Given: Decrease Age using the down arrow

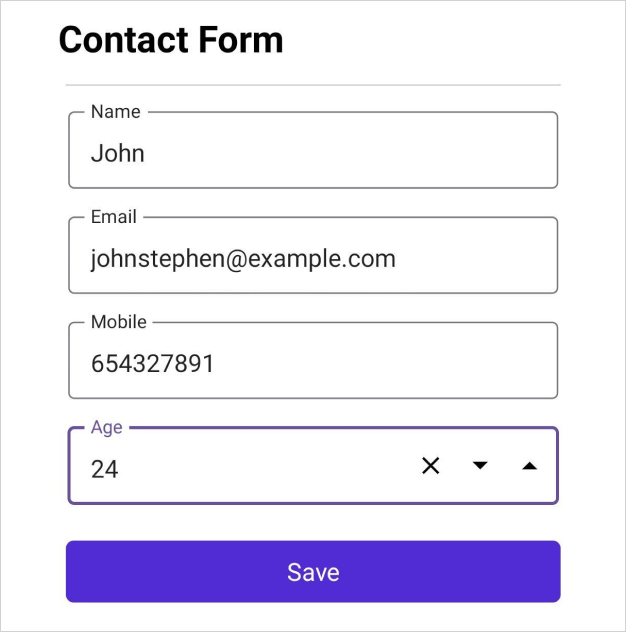Looking at the screenshot, I should 480,466.
